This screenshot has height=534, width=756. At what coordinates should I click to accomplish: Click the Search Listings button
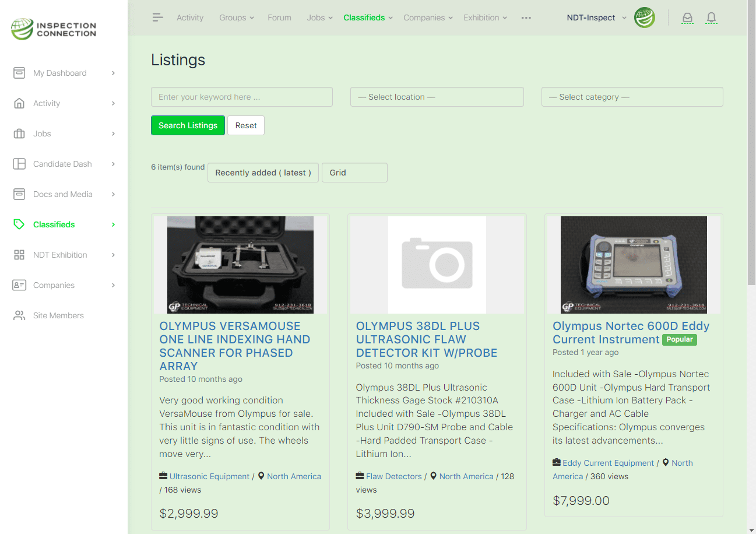[188, 125]
